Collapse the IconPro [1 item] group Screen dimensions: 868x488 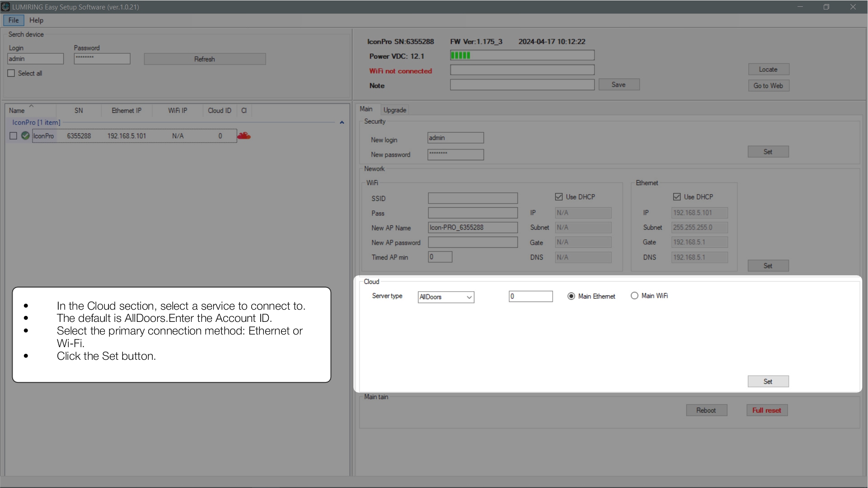coord(342,122)
